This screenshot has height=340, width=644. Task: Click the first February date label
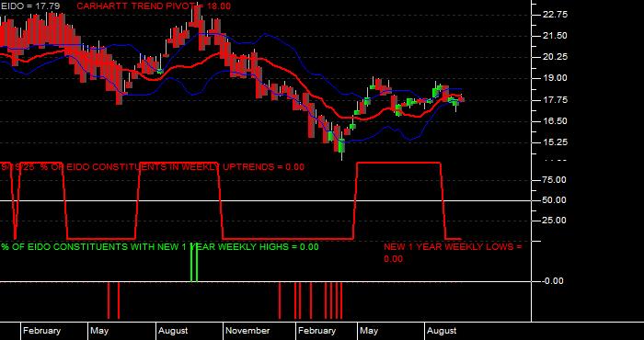[x=41, y=331]
